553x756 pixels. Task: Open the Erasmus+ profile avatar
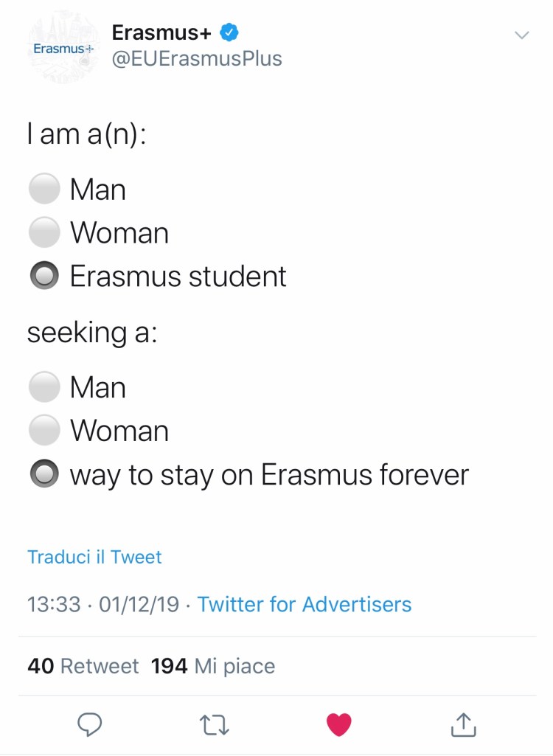click(63, 48)
